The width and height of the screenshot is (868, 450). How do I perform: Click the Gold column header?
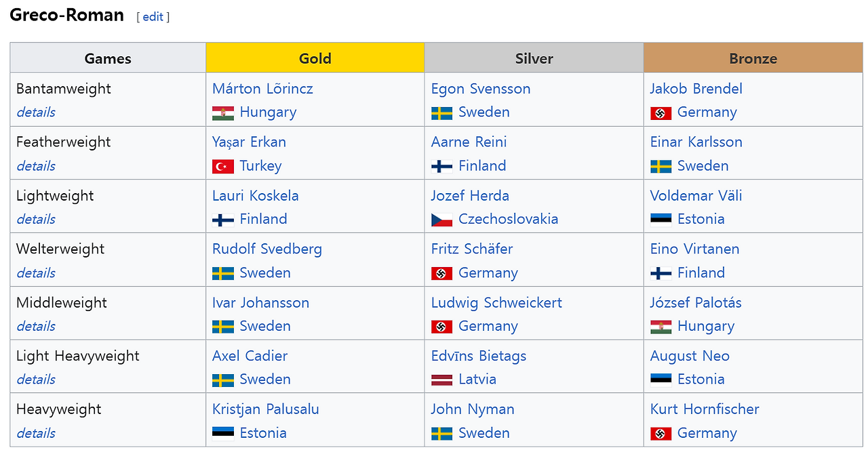[x=315, y=58]
